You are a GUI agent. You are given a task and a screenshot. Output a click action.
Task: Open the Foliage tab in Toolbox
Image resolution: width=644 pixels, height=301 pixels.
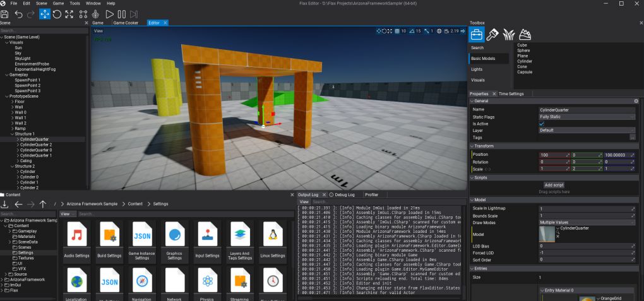(508, 35)
